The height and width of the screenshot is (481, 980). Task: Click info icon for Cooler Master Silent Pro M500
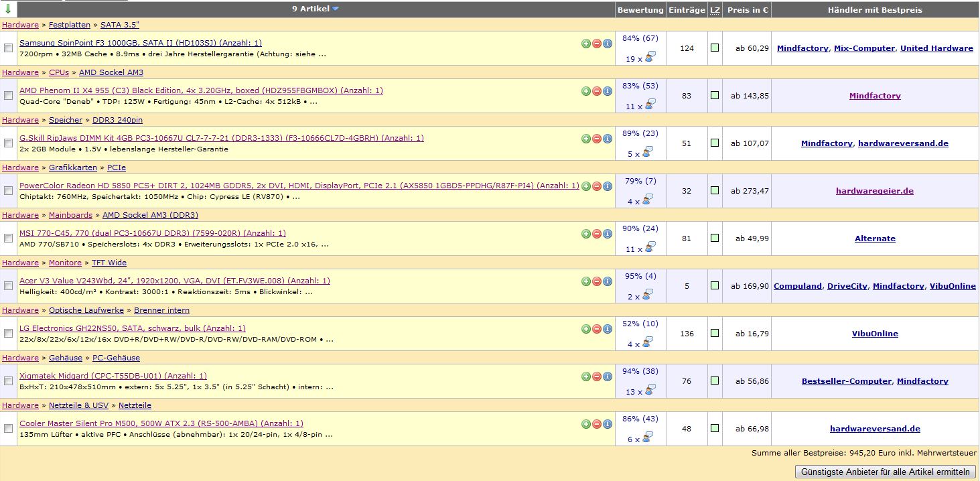point(608,424)
